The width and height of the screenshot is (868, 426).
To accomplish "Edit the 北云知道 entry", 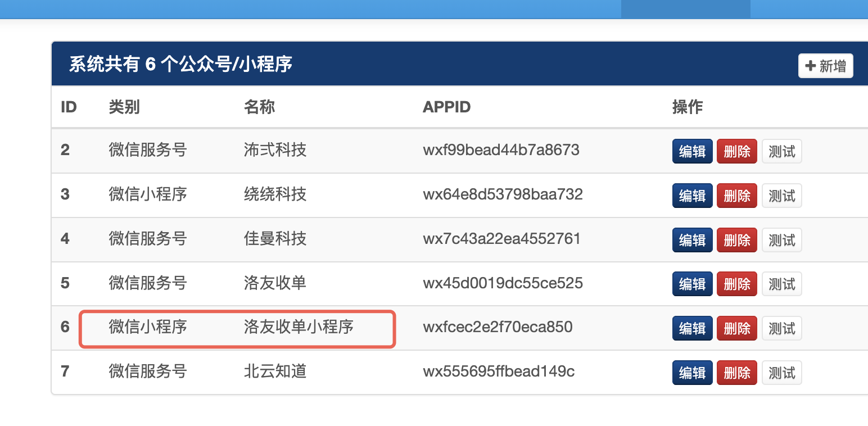I will click(x=692, y=373).
